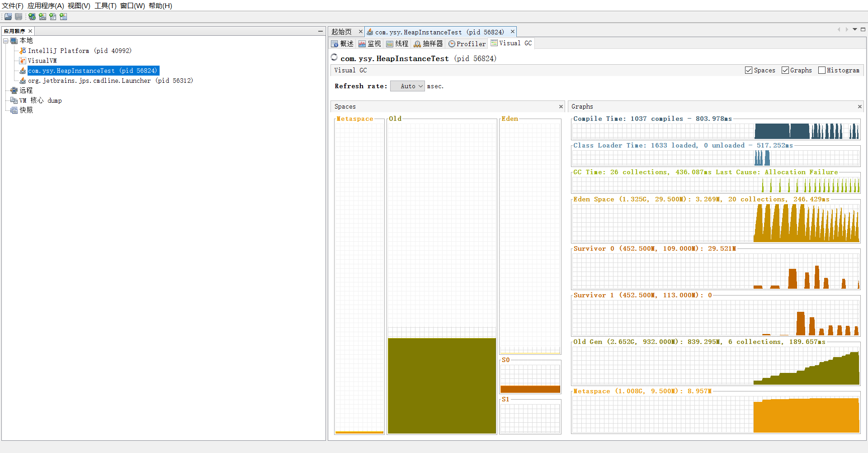This screenshot has height=453, width=868.
Task: Click the Compile Time graph
Action: click(x=716, y=132)
